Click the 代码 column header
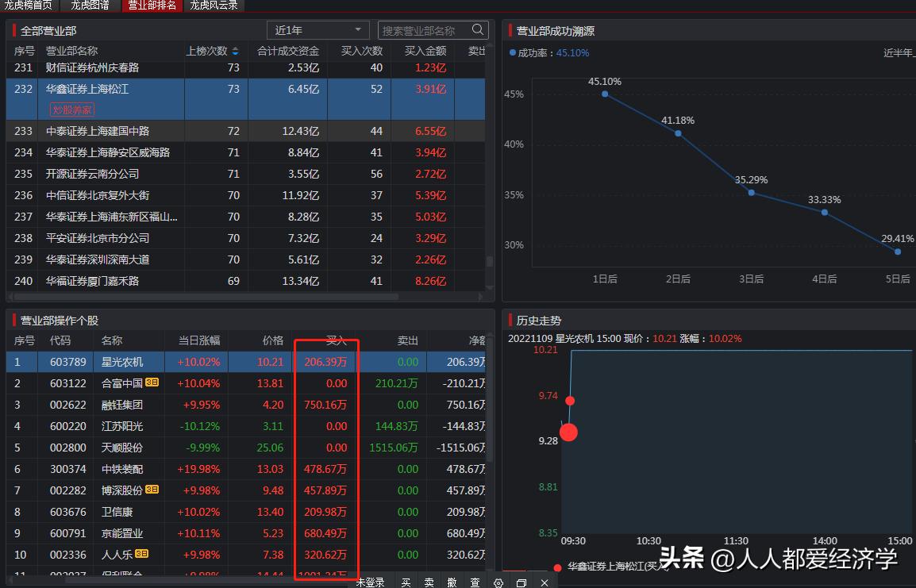Image resolution: width=916 pixels, height=588 pixels. tap(60, 340)
